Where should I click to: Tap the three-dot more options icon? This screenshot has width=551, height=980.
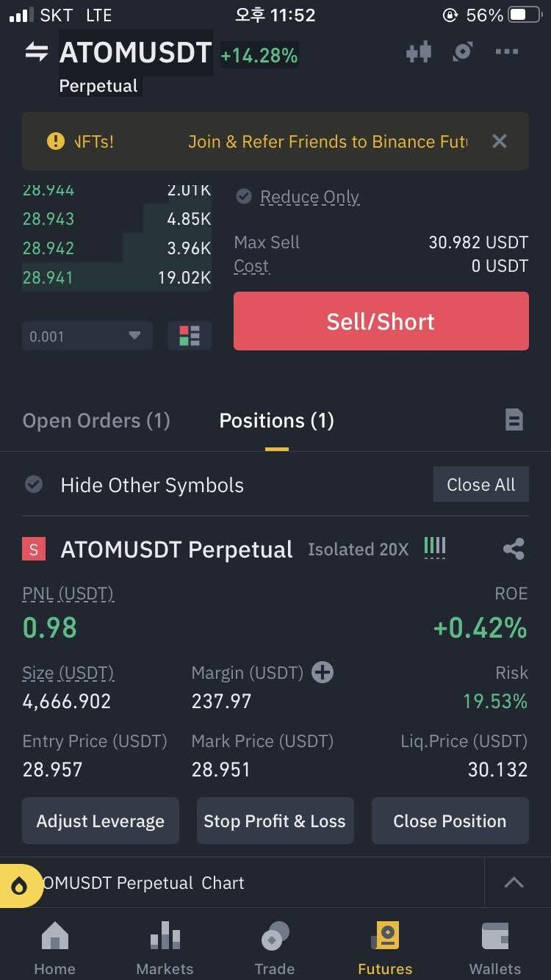point(507,52)
